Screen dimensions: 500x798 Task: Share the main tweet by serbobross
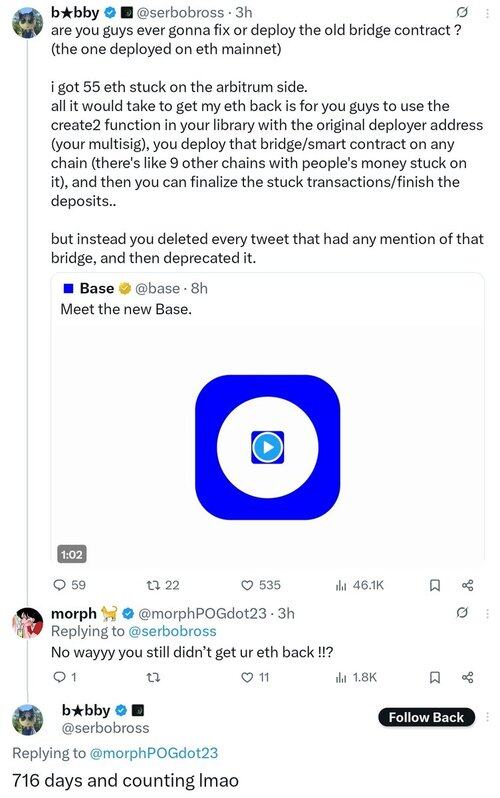(467, 585)
